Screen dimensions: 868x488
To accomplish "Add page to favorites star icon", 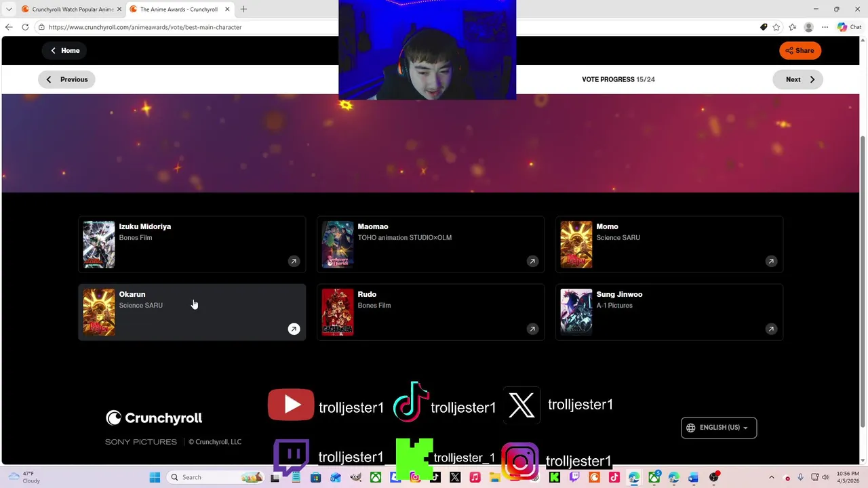I will [776, 27].
